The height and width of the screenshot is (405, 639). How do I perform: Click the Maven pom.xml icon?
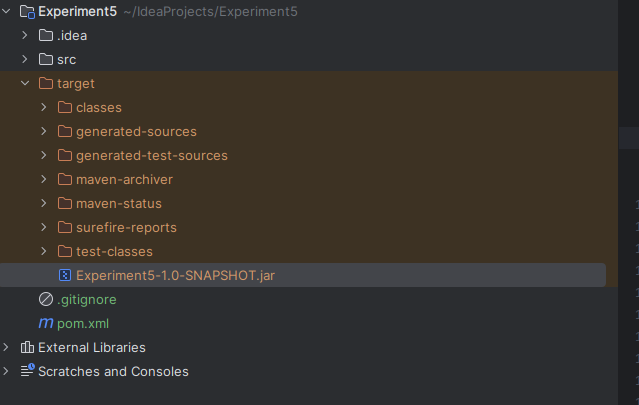(x=46, y=323)
